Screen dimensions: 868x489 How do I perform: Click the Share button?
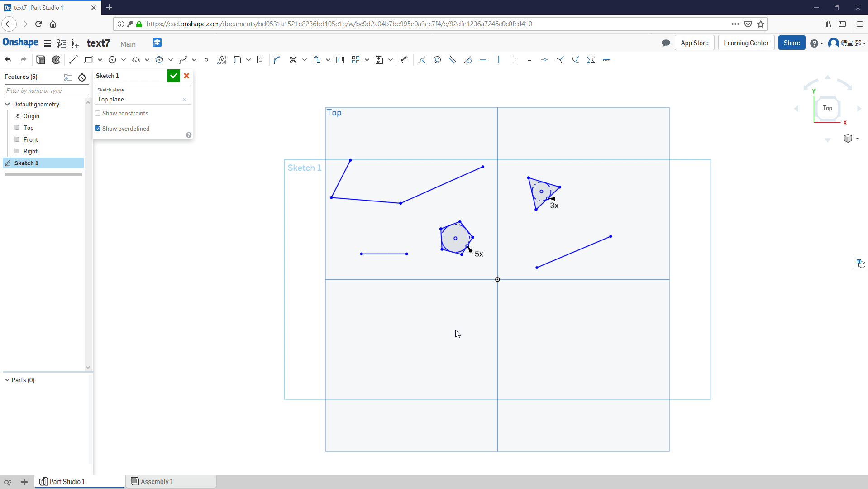coord(792,43)
